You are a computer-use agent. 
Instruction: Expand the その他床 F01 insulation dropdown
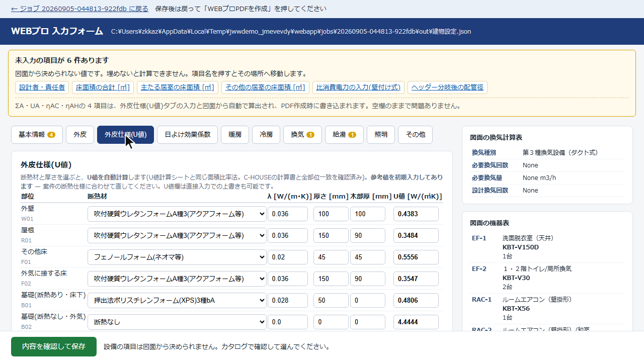pyautogui.click(x=177, y=257)
